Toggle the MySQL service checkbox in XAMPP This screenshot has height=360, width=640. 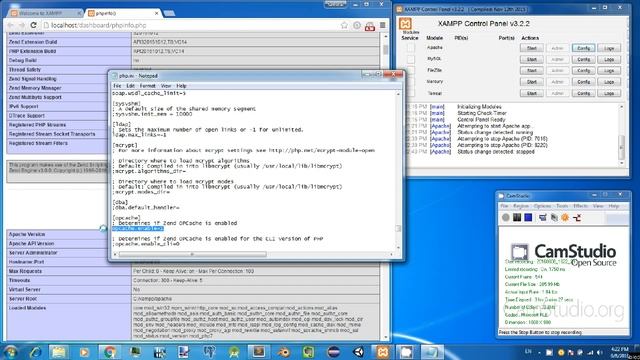(x=410, y=59)
